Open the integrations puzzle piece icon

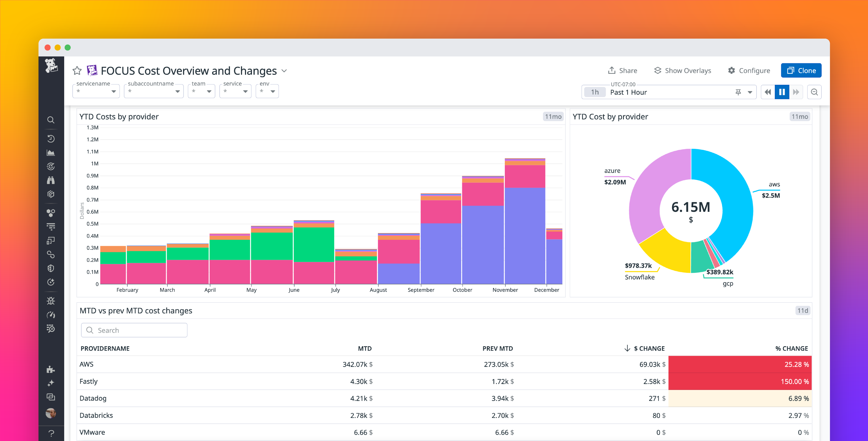click(51, 369)
